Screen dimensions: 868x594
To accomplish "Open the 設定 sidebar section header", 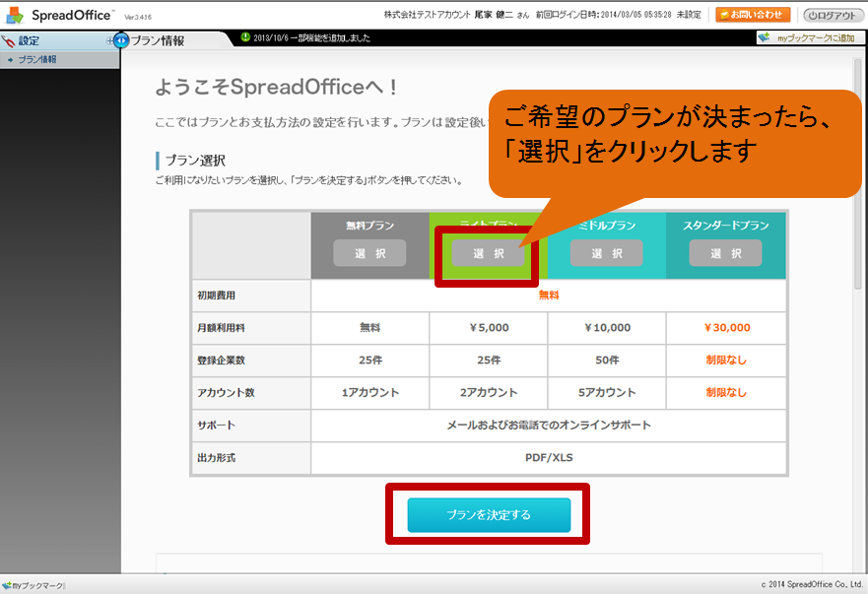I will pos(60,41).
